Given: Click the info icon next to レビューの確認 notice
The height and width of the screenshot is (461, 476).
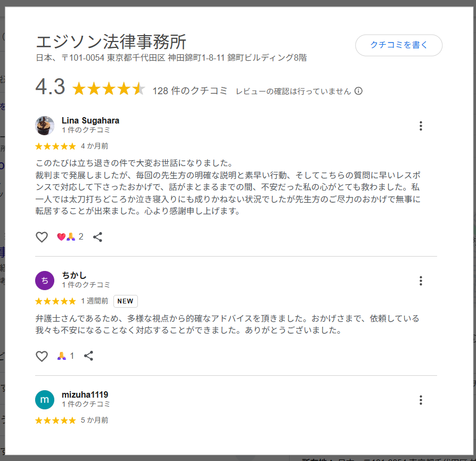Looking at the screenshot, I should point(359,91).
